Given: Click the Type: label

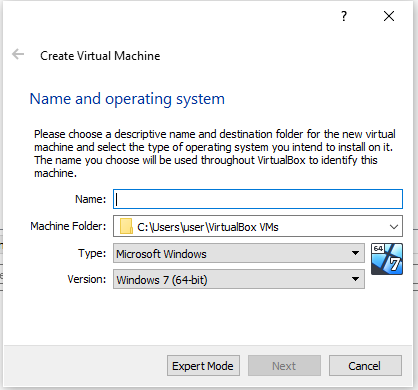Looking at the screenshot, I should click(x=92, y=253).
